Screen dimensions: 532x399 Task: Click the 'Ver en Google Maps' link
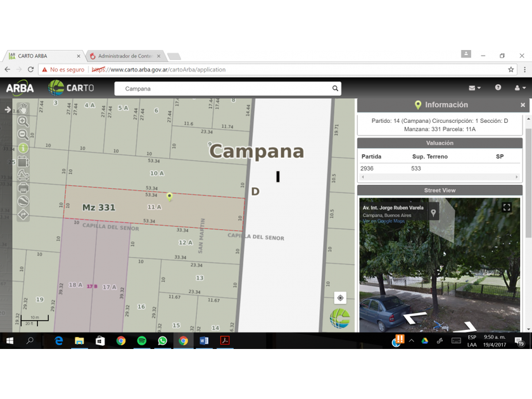pos(383,221)
